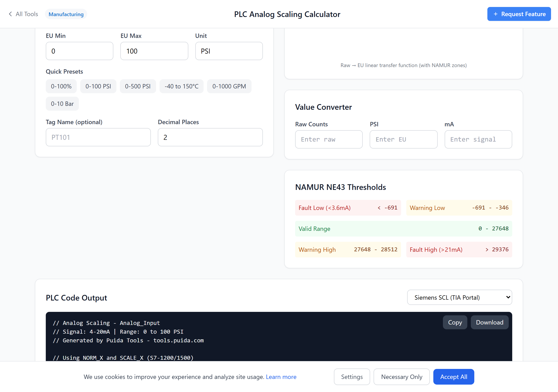Open the cookie Learn more link
Screen dimensions: 558x392
coord(281,377)
